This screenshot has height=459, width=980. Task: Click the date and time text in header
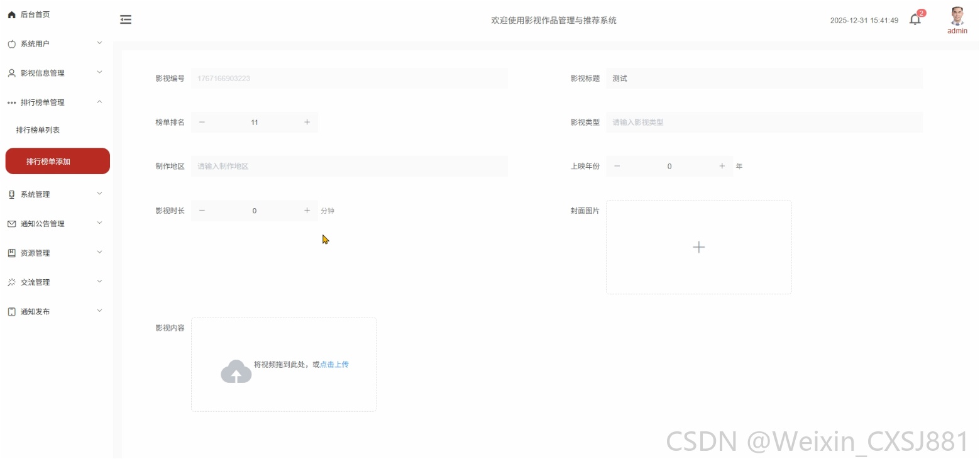(x=864, y=21)
